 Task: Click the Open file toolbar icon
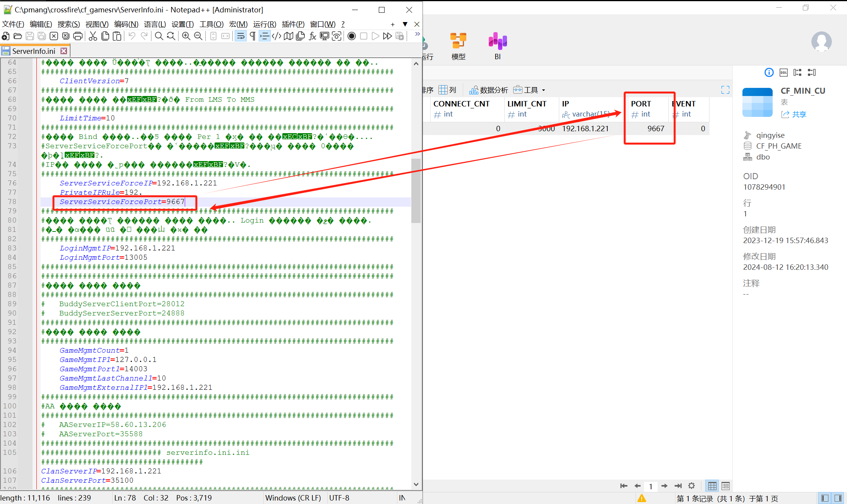[x=17, y=36]
